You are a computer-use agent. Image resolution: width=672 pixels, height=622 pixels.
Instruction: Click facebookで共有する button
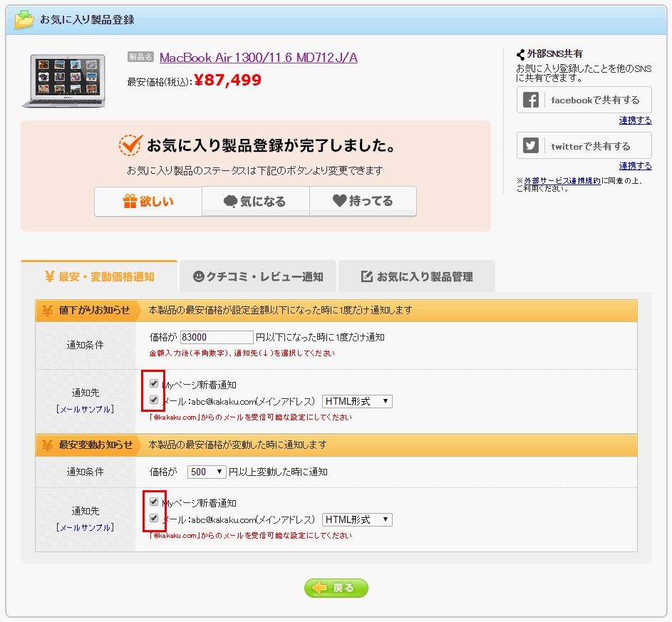(x=584, y=100)
